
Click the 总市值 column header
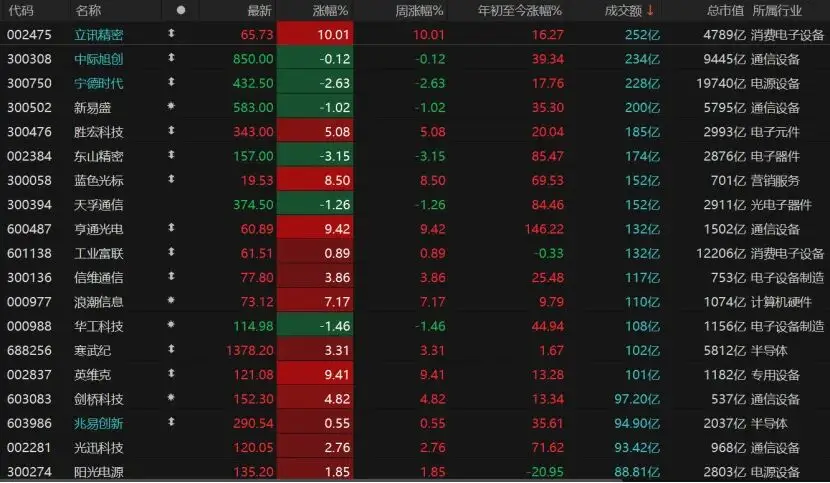click(725, 10)
